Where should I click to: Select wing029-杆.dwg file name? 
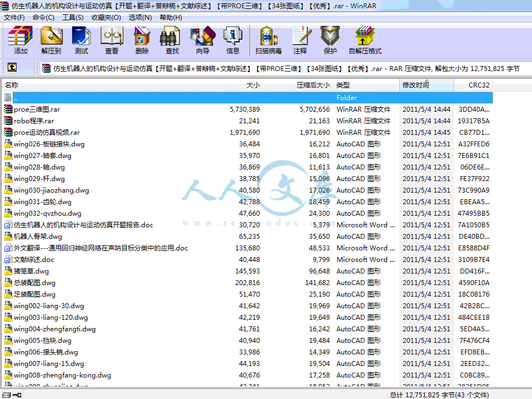39,179
